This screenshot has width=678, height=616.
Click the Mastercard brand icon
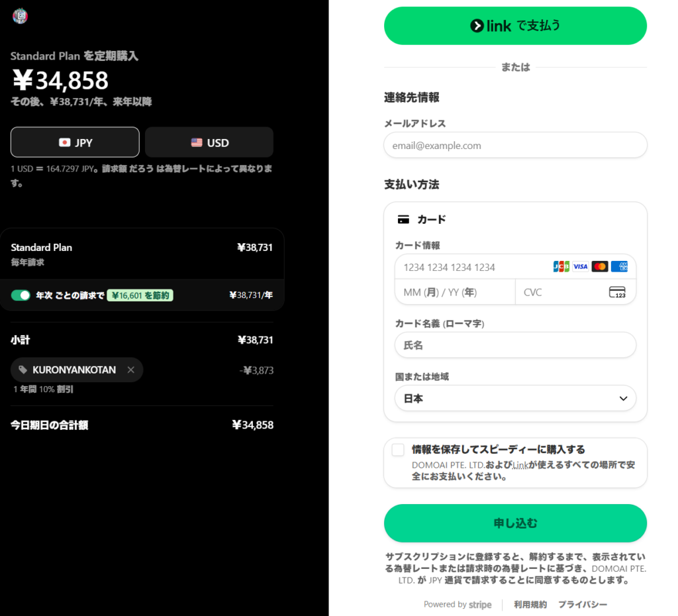[x=600, y=266]
